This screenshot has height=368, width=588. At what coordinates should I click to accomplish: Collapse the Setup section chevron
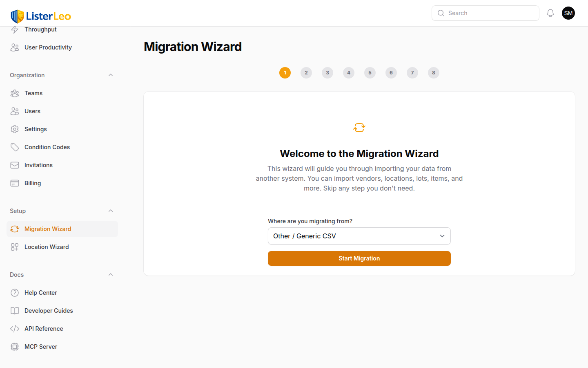(x=111, y=211)
